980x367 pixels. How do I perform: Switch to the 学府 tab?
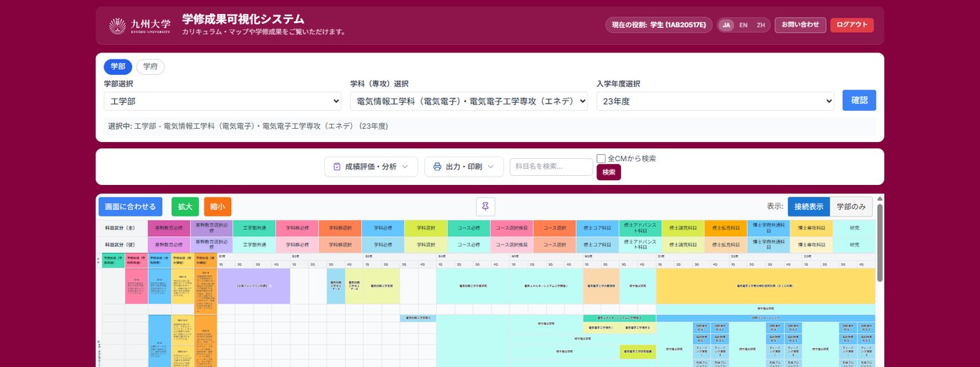(x=150, y=67)
